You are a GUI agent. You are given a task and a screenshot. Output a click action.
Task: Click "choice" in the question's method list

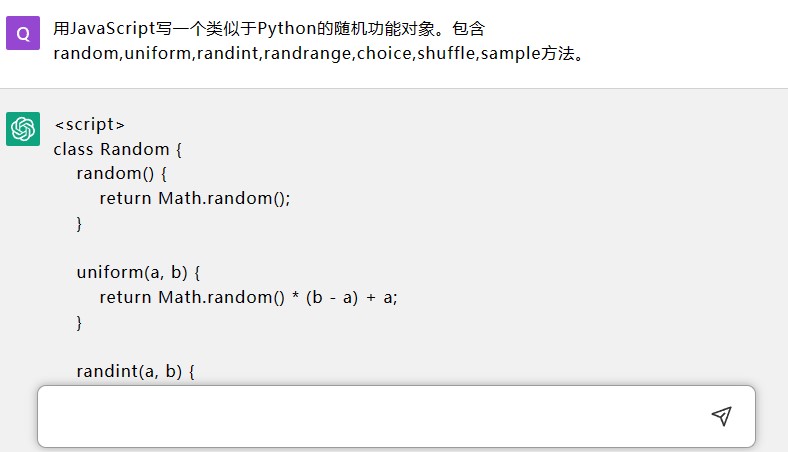coord(384,53)
